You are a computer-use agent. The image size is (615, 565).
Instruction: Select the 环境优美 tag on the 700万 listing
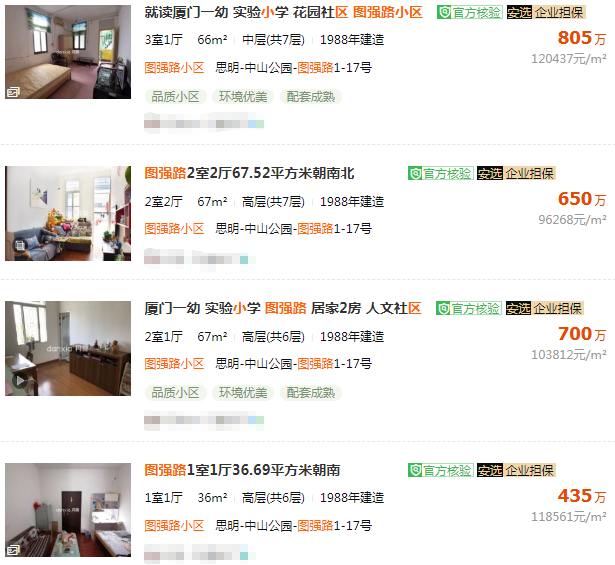coord(243,392)
